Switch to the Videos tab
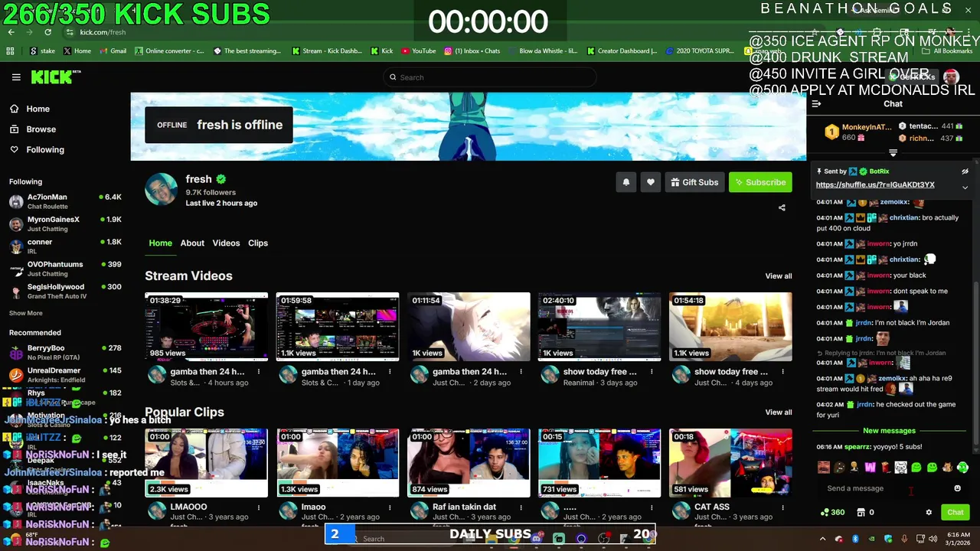Viewport: 980px width, 551px height. (226, 243)
